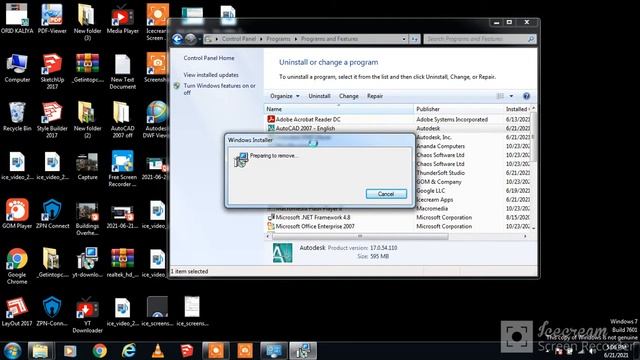Open the view options dropdown arrow

click(511, 96)
